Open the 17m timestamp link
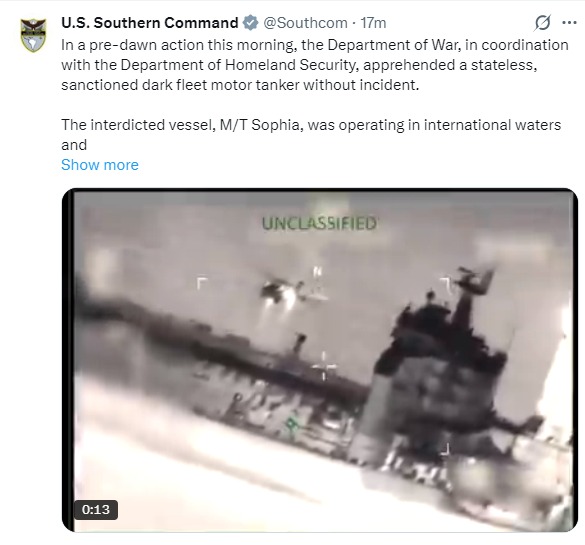The image size is (585, 545). [x=373, y=23]
